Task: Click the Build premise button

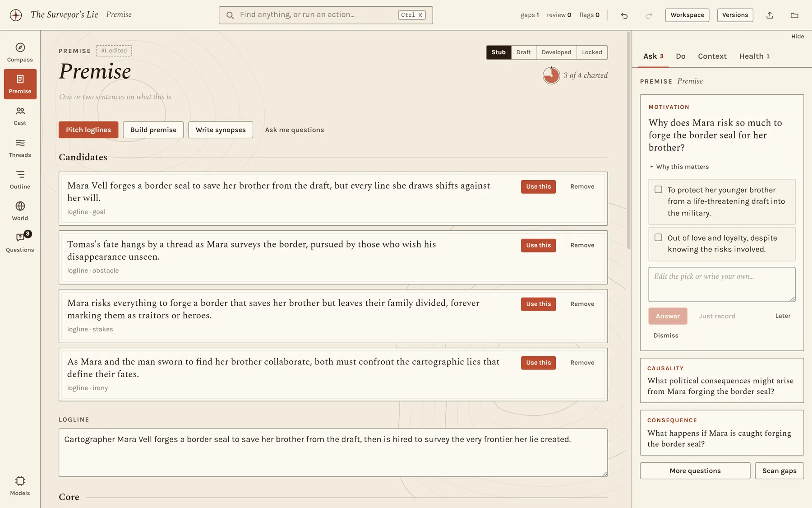Action: click(153, 130)
